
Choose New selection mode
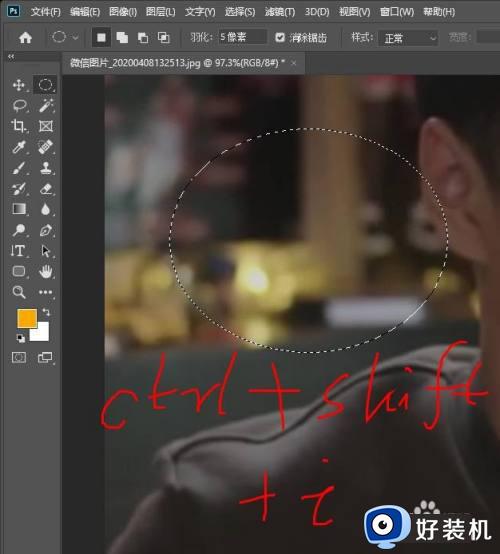click(101, 37)
